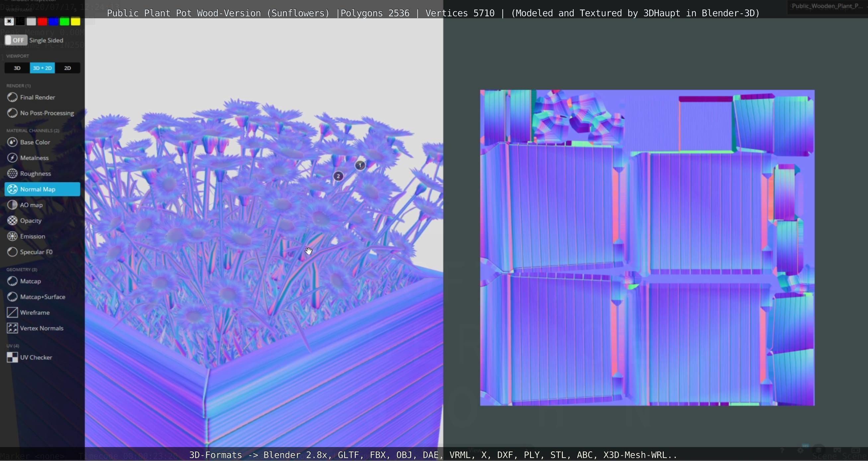The height and width of the screenshot is (461, 868).
Task: Select the Matcap+Surface view
Action: coord(42,297)
